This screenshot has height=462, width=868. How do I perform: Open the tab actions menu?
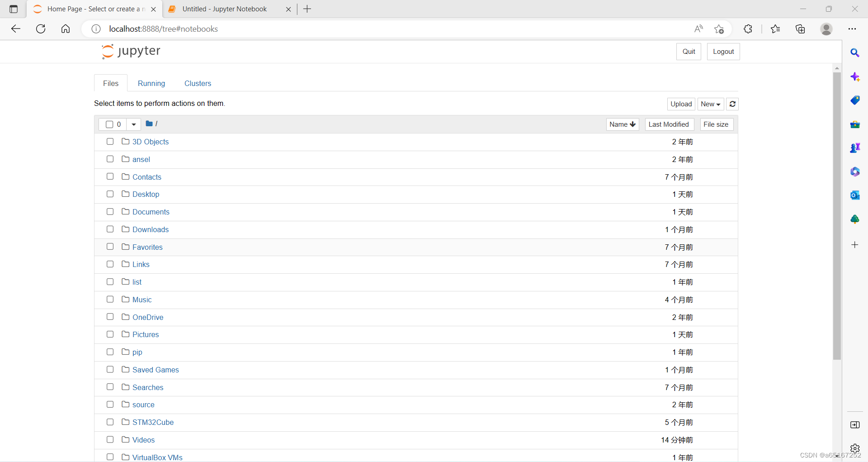click(x=14, y=9)
